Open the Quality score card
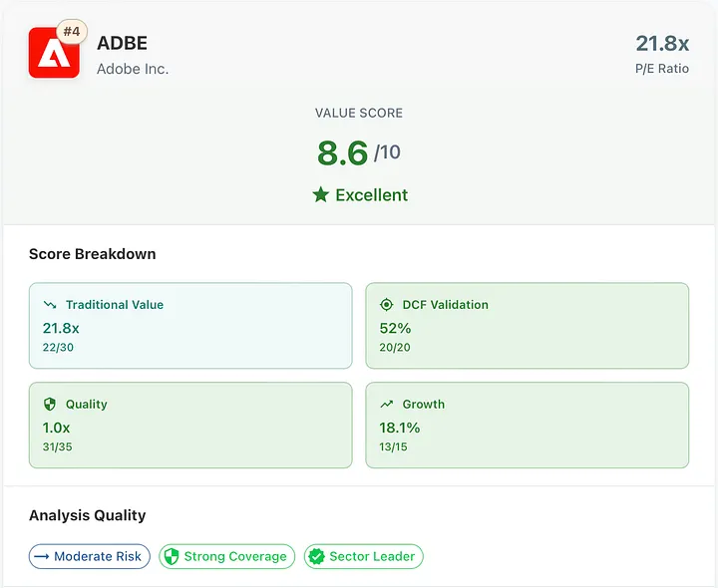Viewport: 718px width, 588px height. [190, 426]
